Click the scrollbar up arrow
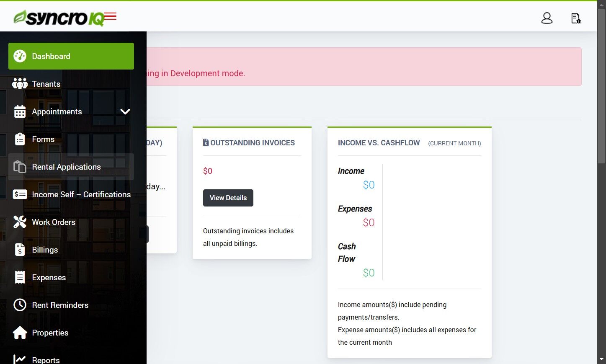This screenshot has height=364, width=606. [601, 4]
